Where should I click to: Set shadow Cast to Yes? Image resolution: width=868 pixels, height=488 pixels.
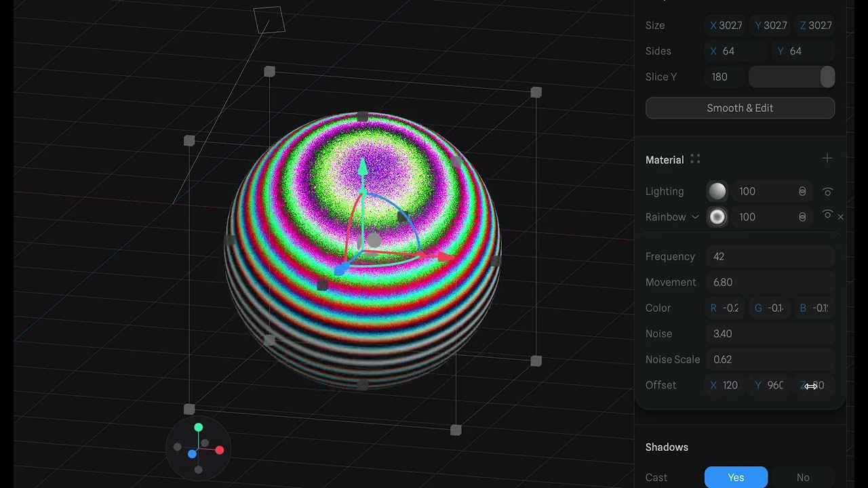736,477
